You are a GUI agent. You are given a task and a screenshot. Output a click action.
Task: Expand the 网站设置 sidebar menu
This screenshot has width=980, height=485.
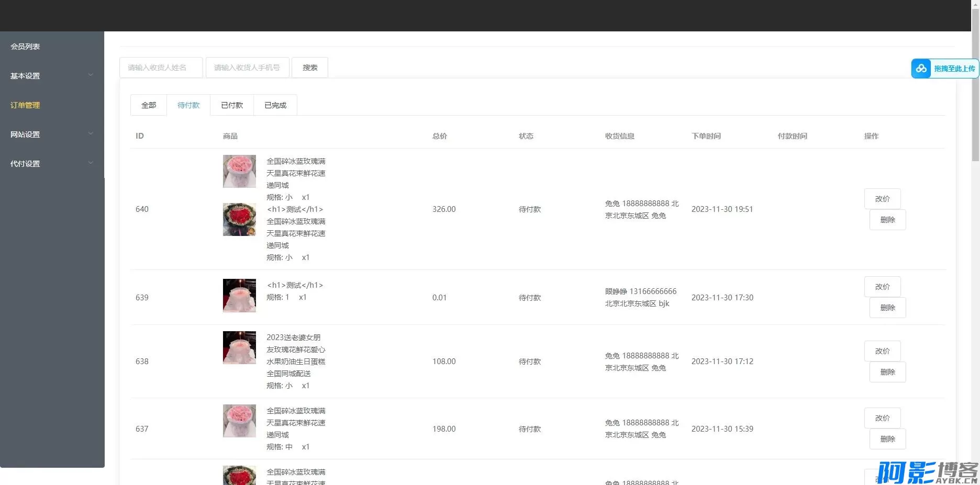click(x=51, y=134)
